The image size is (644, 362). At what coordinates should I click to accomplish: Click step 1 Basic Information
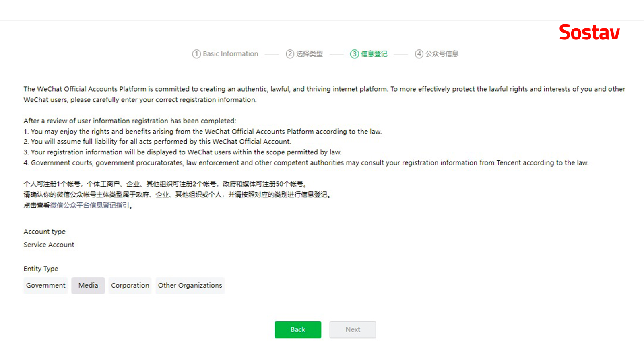225,54
